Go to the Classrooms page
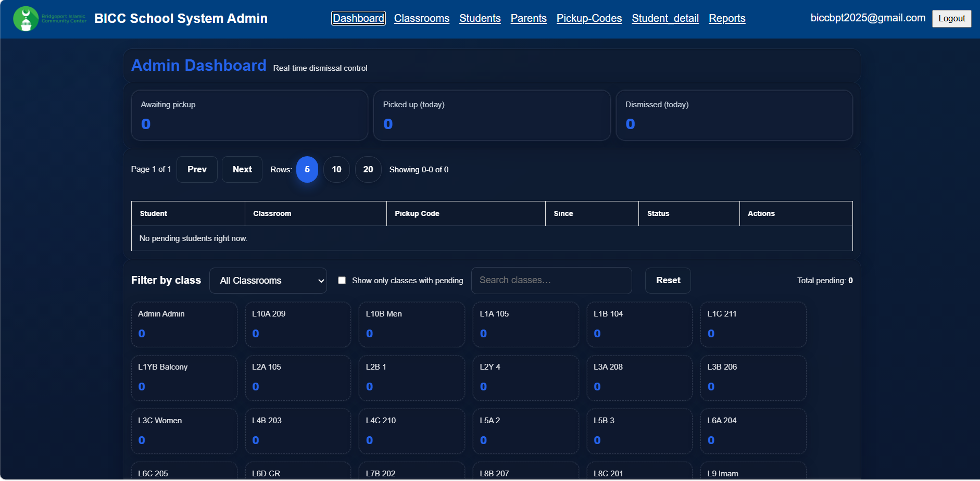Viewport: 980px width, 481px height. tap(422, 18)
